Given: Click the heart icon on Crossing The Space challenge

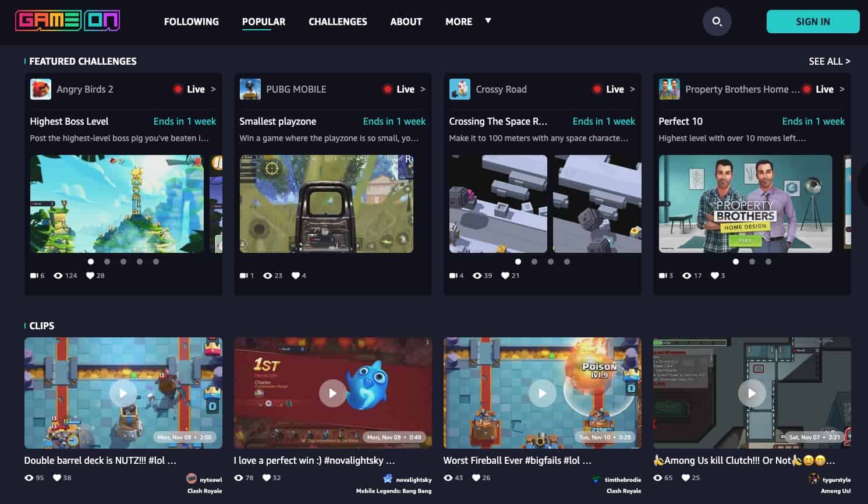Looking at the screenshot, I should [505, 276].
